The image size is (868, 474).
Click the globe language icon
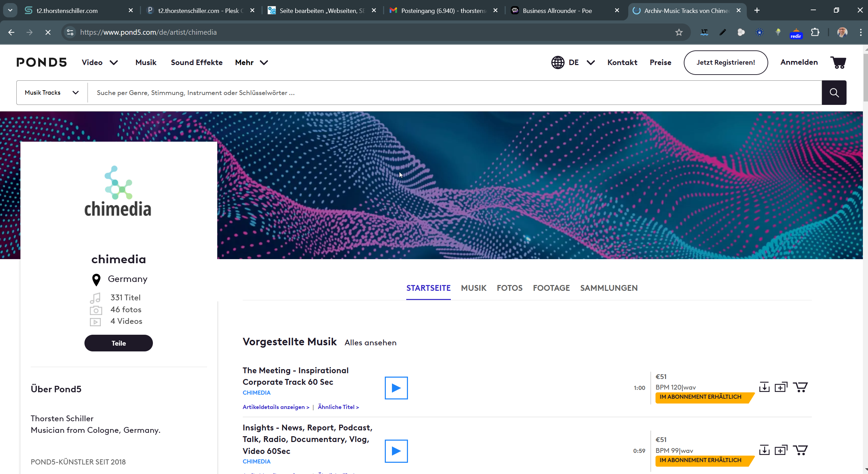[558, 63]
